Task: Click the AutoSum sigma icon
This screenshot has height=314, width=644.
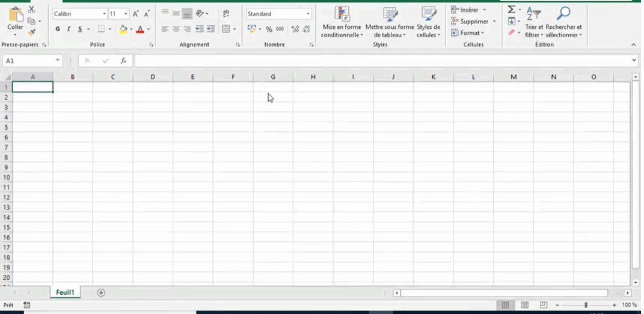Action: pos(511,10)
